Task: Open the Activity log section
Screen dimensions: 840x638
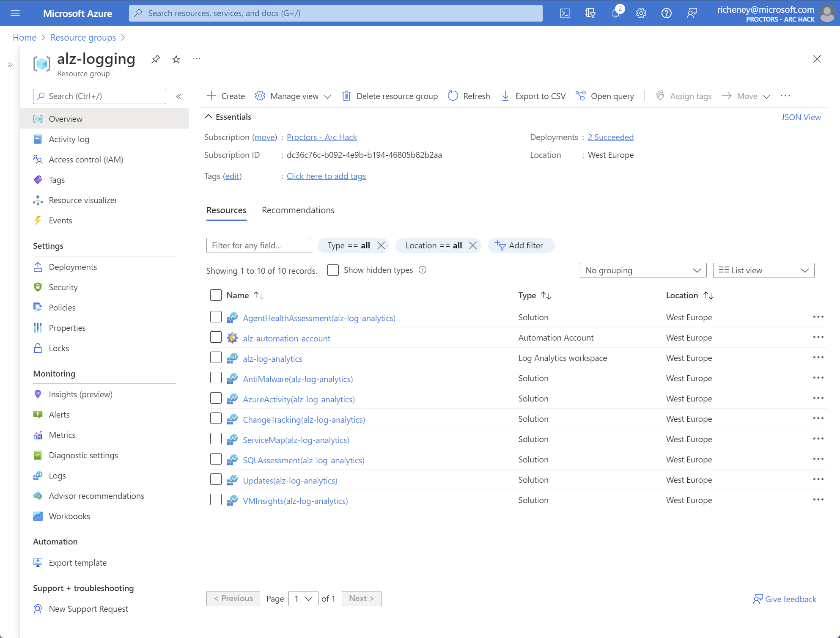Action: [x=69, y=139]
